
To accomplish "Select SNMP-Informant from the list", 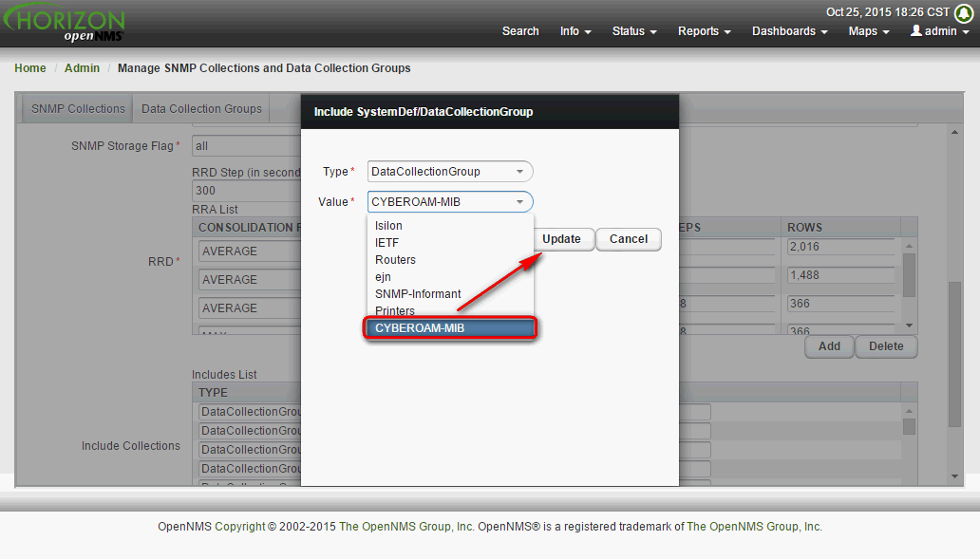I will tap(450, 293).
